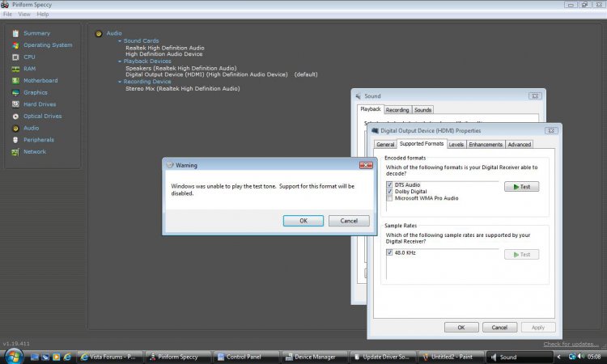
Task: Select the Optical Drives section icon
Action: point(15,116)
